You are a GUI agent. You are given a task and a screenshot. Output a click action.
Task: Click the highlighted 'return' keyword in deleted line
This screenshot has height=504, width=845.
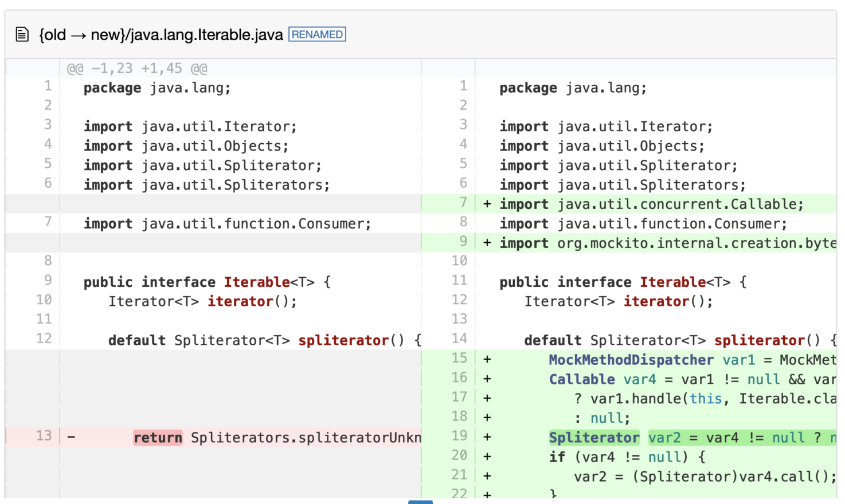pyautogui.click(x=158, y=438)
